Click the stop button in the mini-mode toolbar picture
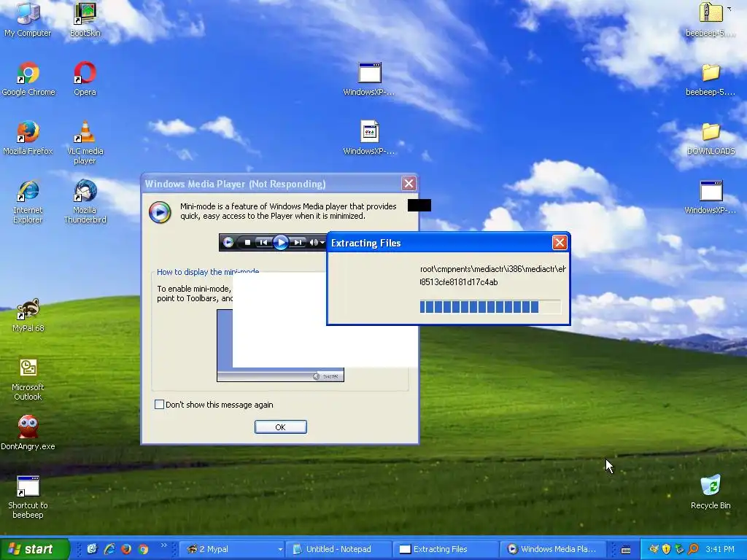 pos(247,242)
